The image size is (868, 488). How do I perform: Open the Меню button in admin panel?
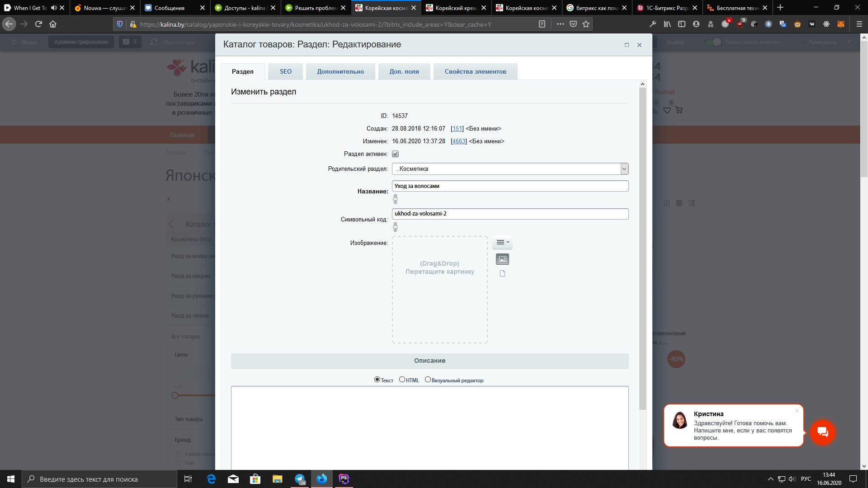(x=24, y=42)
